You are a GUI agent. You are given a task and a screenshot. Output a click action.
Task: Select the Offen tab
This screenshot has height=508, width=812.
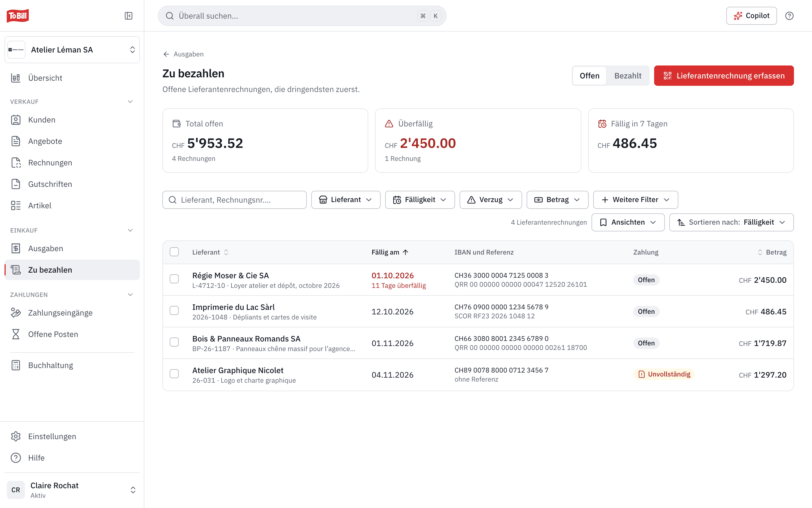(590, 76)
